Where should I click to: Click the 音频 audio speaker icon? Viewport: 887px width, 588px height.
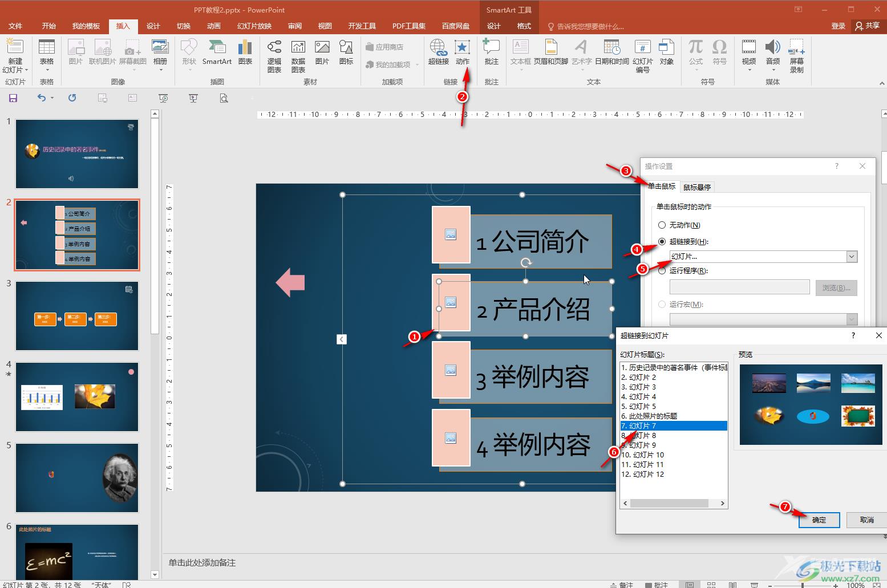(772, 48)
